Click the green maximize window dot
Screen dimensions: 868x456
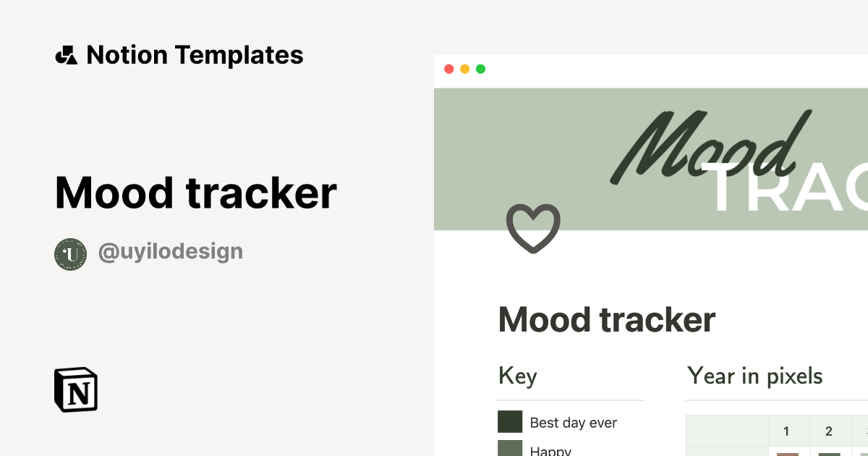480,69
